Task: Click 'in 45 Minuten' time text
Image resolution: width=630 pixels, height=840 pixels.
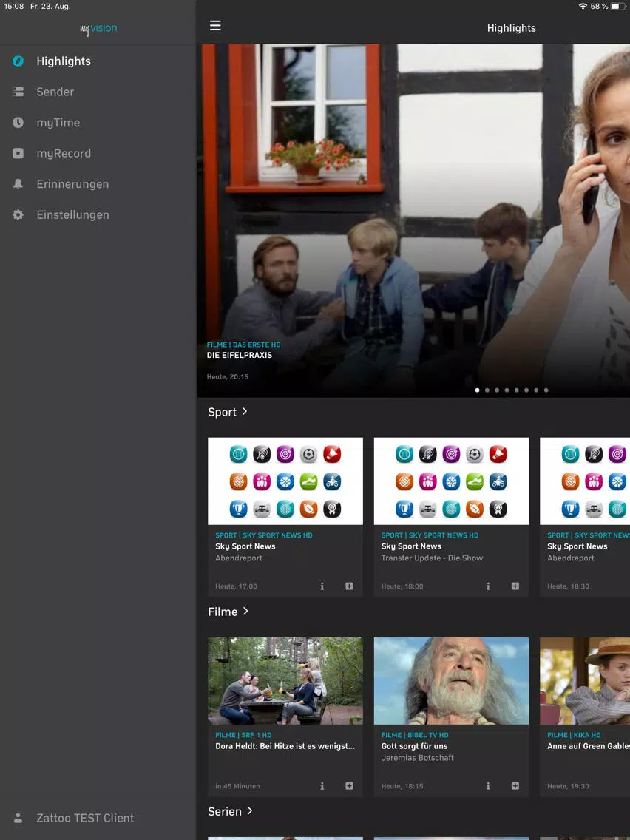Action: pos(237,786)
